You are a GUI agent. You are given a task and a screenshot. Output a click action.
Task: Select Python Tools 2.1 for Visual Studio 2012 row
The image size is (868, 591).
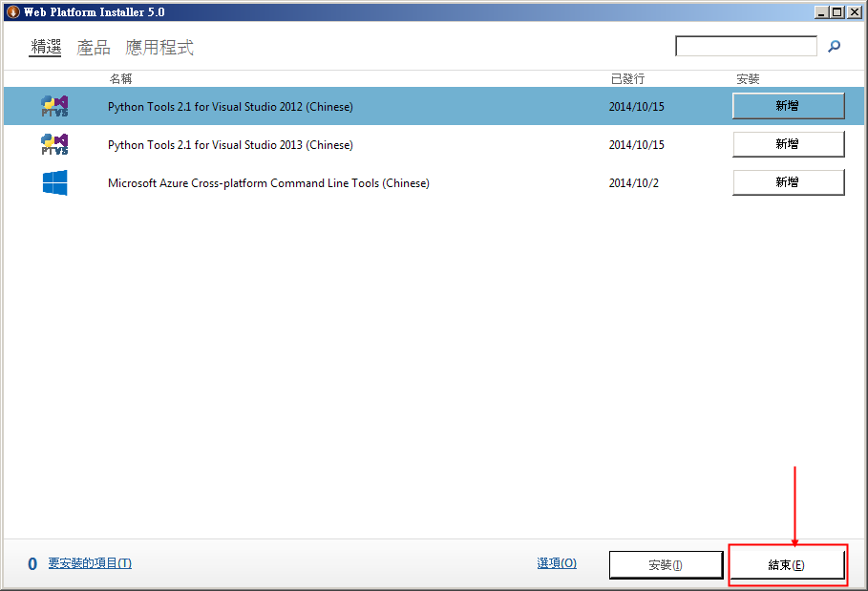(x=434, y=106)
